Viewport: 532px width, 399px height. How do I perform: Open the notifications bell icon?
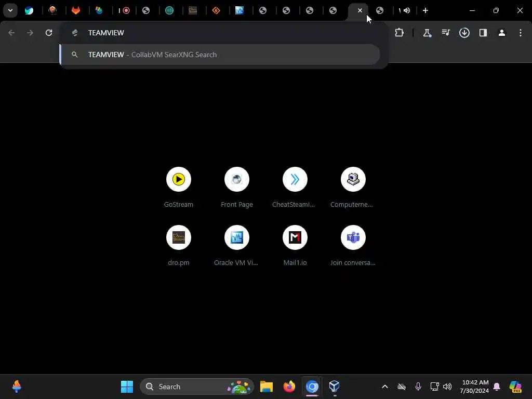point(497,387)
